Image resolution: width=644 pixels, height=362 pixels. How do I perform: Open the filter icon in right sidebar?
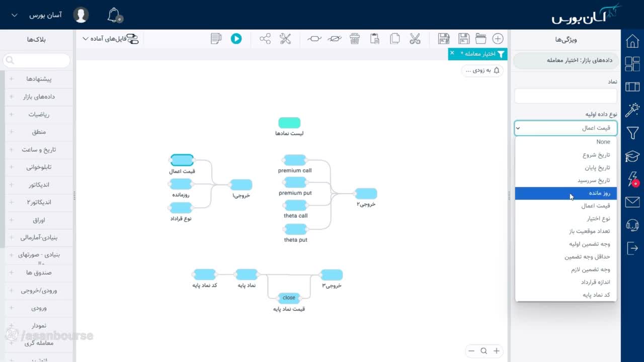coord(632,133)
